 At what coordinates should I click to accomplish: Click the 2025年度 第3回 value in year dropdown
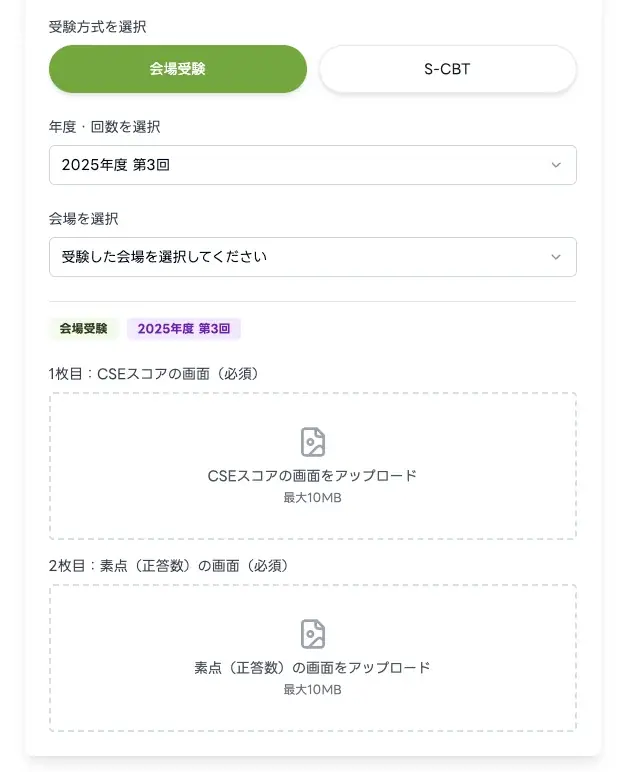click(x=116, y=165)
